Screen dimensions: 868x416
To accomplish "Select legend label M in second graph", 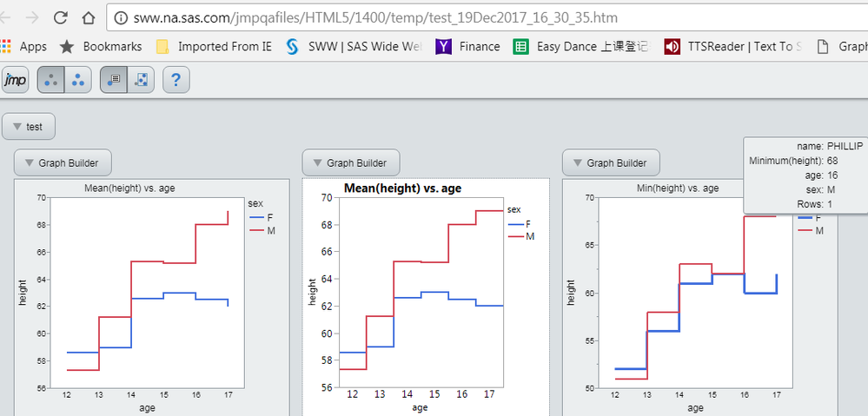I will coord(530,237).
